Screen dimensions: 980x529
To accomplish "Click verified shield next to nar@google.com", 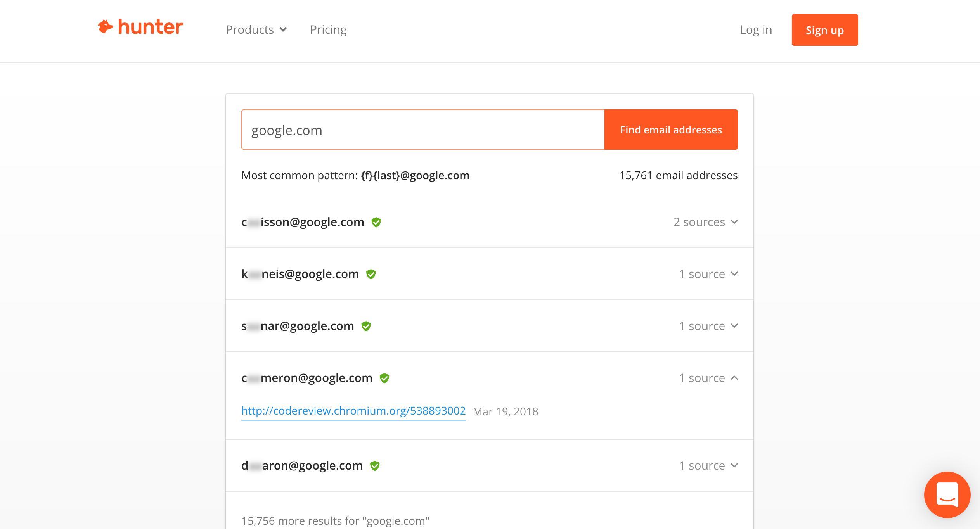I will 366,326.
